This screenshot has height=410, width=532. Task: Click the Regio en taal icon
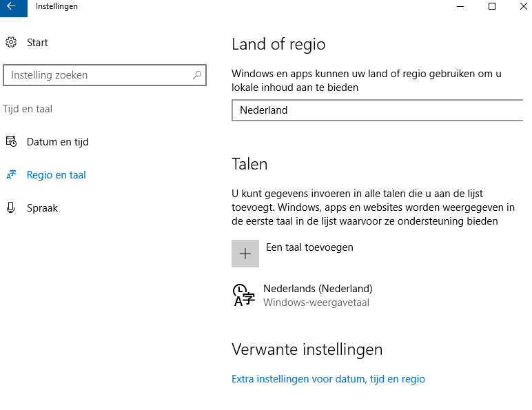(11, 175)
